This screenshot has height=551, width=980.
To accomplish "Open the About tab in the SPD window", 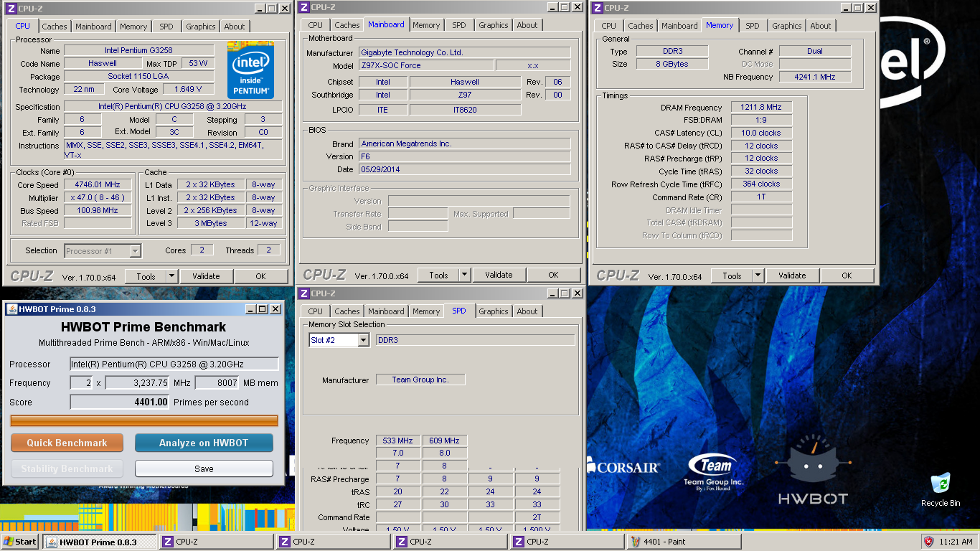I will (527, 311).
